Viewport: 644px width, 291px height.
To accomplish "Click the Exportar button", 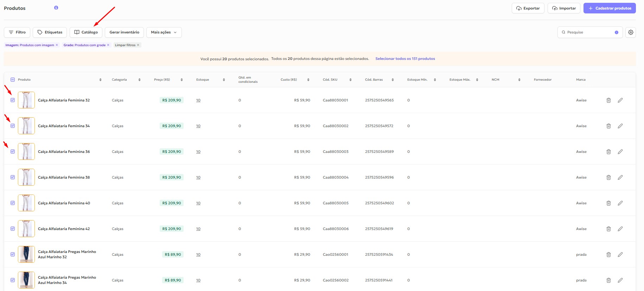I will pyautogui.click(x=528, y=8).
